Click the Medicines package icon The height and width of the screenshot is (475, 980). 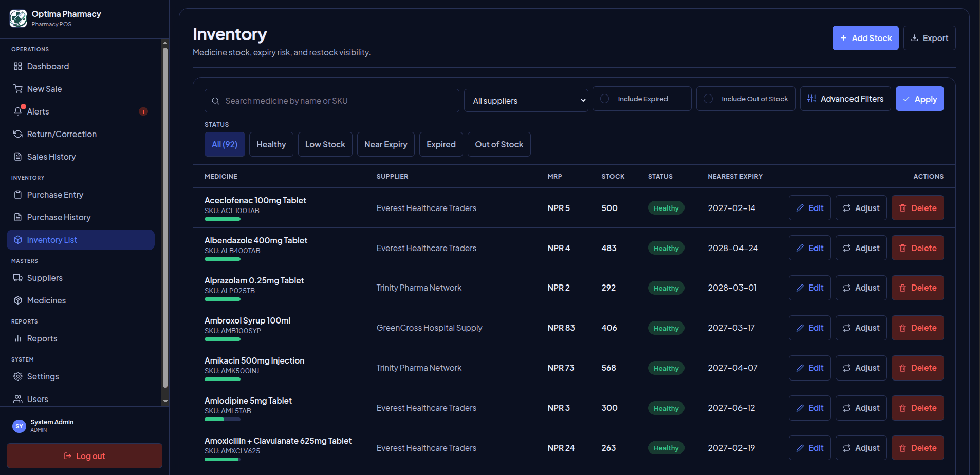tap(18, 300)
